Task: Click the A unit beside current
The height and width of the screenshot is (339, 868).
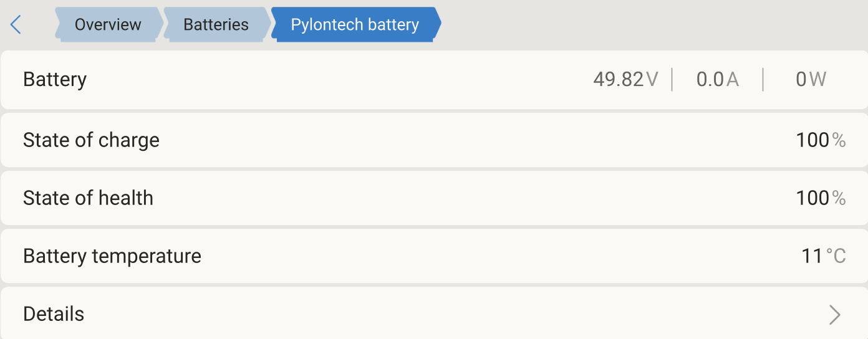Action: pos(733,80)
